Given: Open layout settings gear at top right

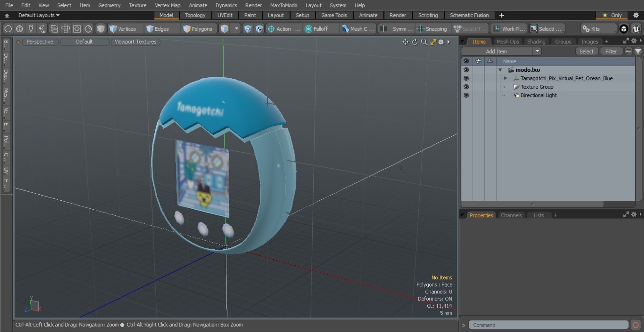Looking at the screenshot, I should pos(636,15).
